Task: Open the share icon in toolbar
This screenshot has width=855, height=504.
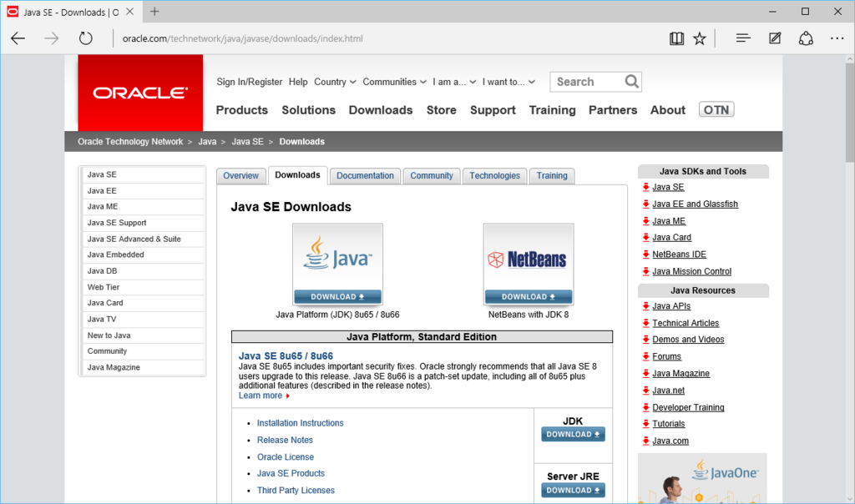Action: [x=806, y=38]
